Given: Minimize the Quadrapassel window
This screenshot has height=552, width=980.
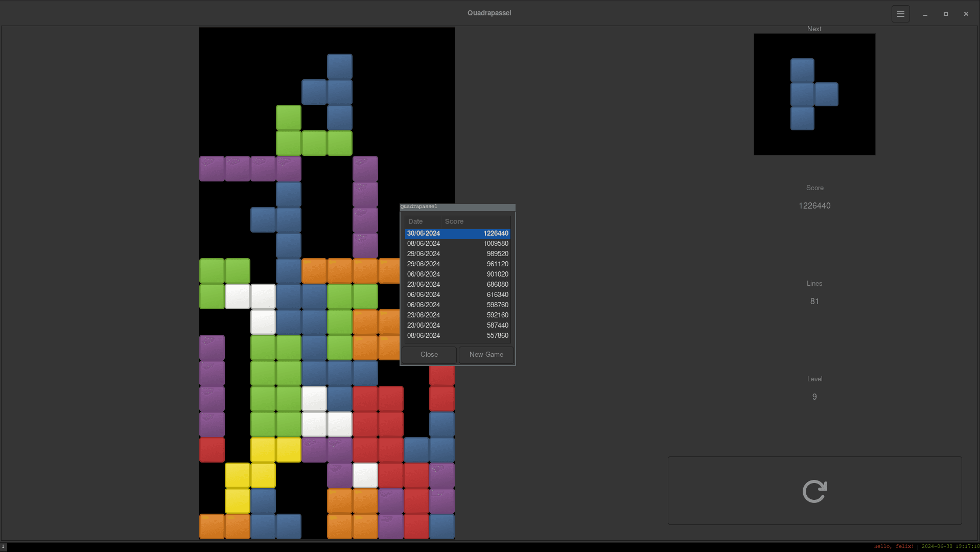Looking at the screenshot, I should [925, 14].
